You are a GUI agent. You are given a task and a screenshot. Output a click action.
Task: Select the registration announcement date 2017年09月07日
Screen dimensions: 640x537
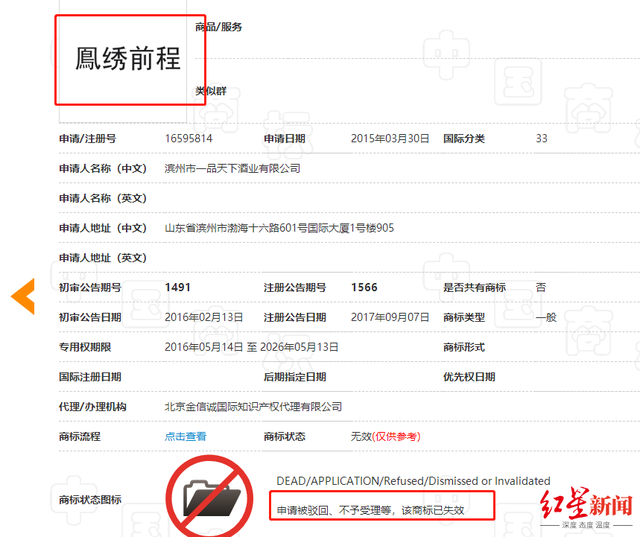coord(390,317)
